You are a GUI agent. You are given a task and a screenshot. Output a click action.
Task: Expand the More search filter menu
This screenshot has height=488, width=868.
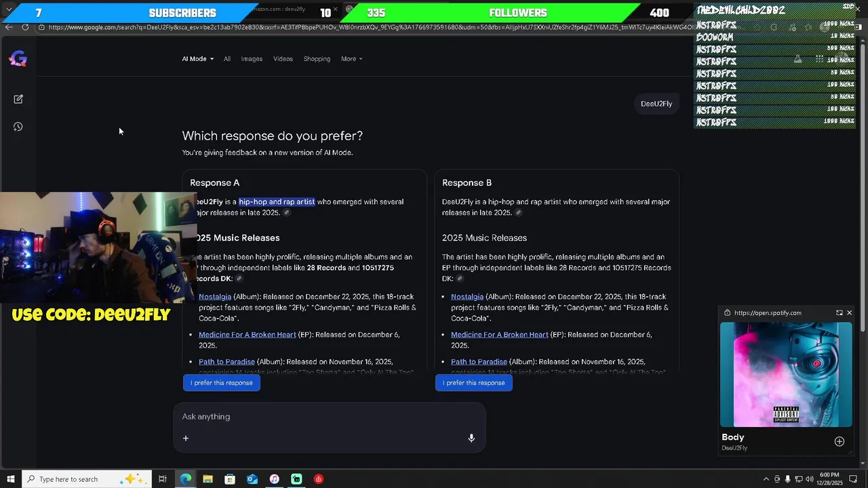pyautogui.click(x=351, y=59)
